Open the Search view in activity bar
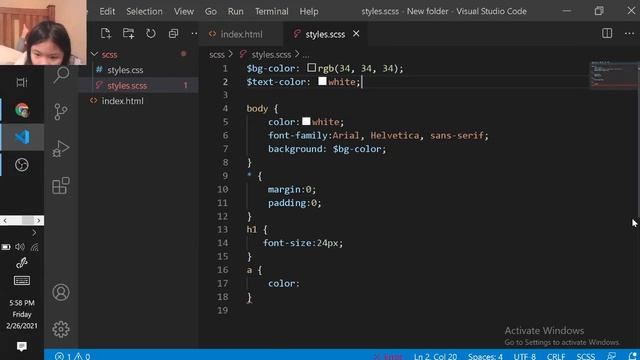This screenshot has width=640, height=360. click(x=61, y=75)
